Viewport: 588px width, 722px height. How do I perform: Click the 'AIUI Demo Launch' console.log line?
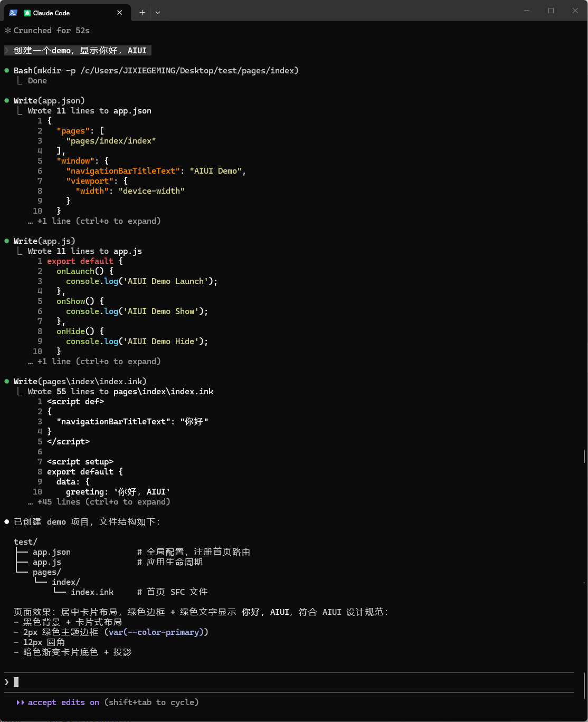click(x=141, y=281)
